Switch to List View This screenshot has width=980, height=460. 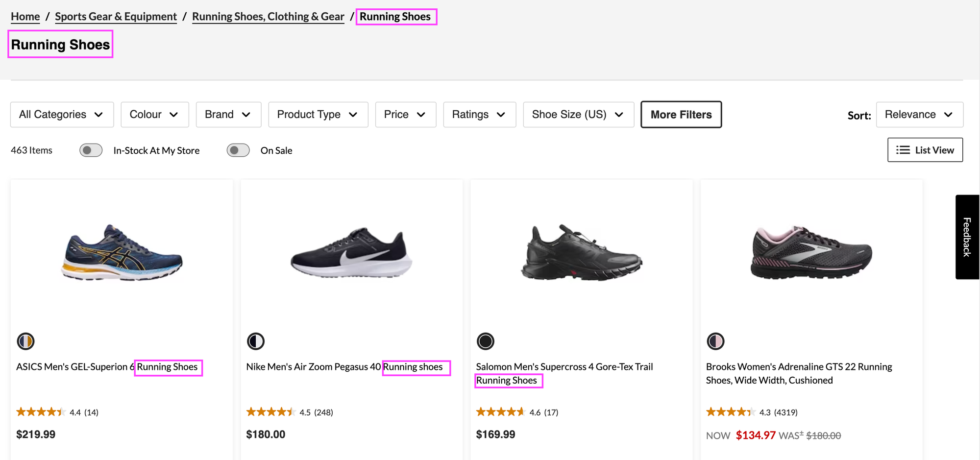click(x=925, y=150)
